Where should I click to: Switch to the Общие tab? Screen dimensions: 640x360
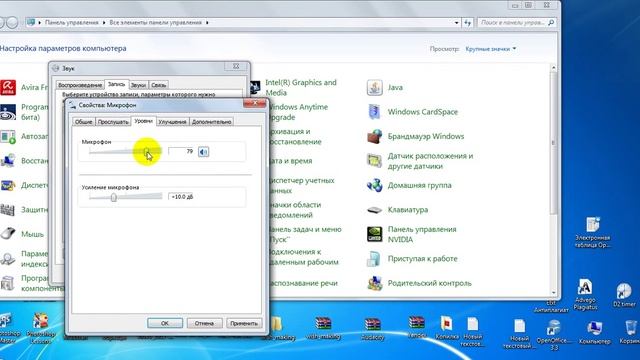84,122
